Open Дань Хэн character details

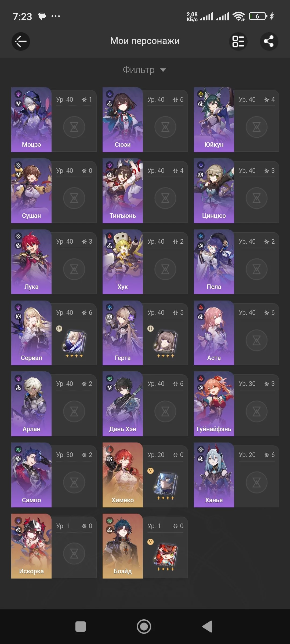(123, 404)
